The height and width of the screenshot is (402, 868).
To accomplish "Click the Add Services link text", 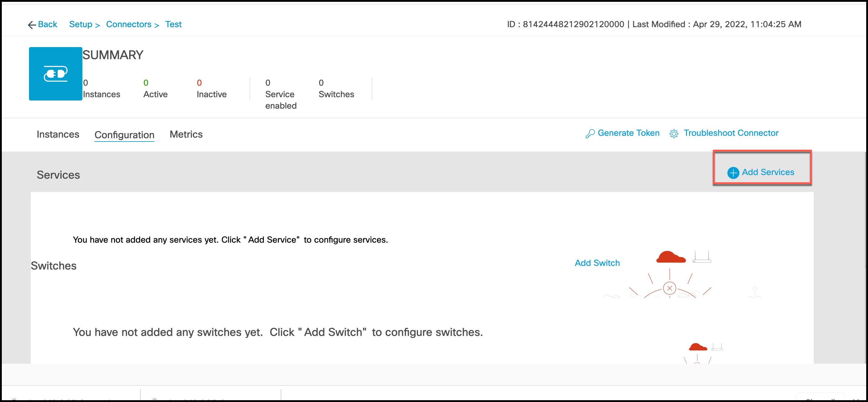I will (767, 172).
